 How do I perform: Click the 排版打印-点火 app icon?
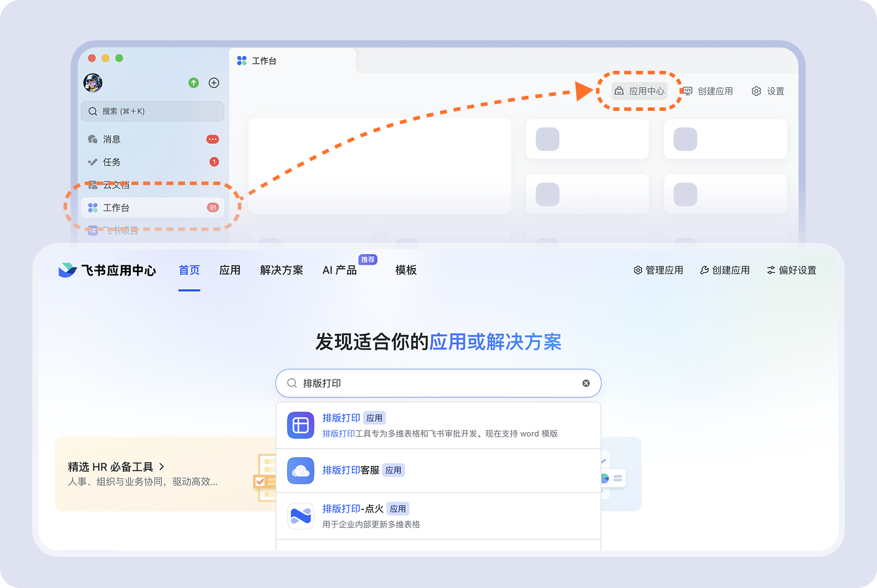pyautogui.click(x=300, y=516)
